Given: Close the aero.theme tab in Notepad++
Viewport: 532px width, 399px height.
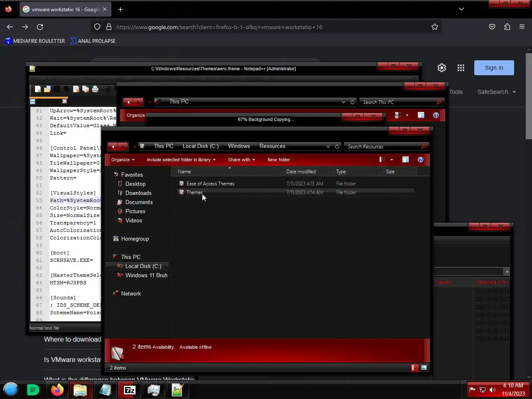Looking at the screenshot, I should pyautogui.click(x=64, y=101).
